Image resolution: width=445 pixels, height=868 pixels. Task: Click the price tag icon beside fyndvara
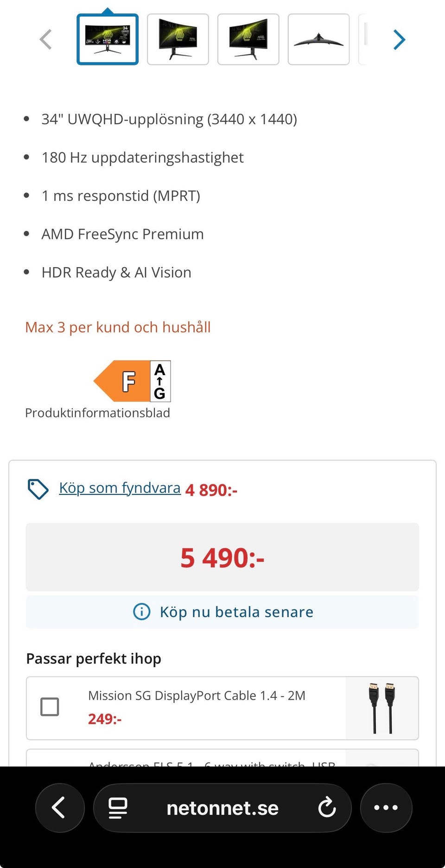(38, 489)
